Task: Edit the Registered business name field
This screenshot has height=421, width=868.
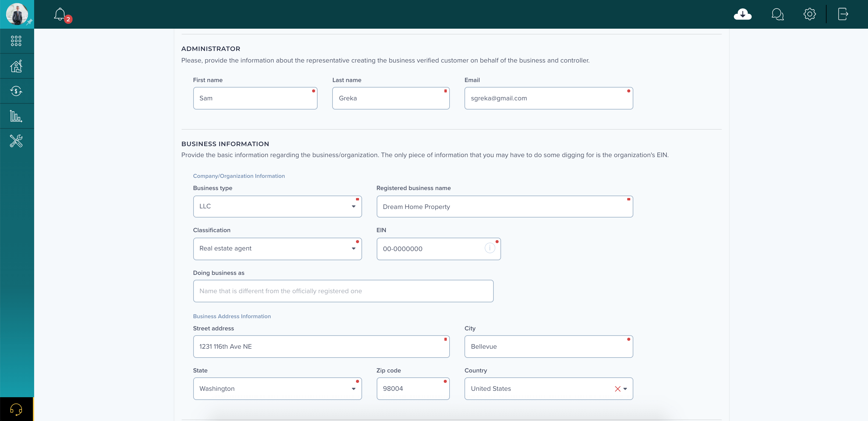Action: (505, 207)
